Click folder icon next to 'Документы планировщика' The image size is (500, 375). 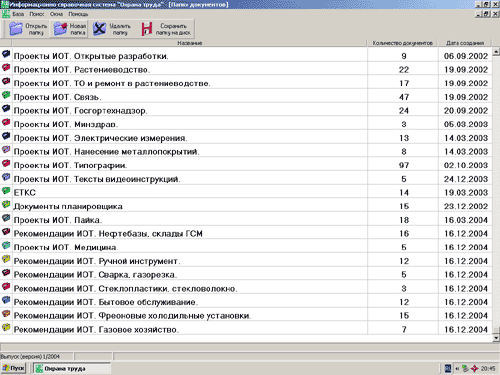(6, 204)
